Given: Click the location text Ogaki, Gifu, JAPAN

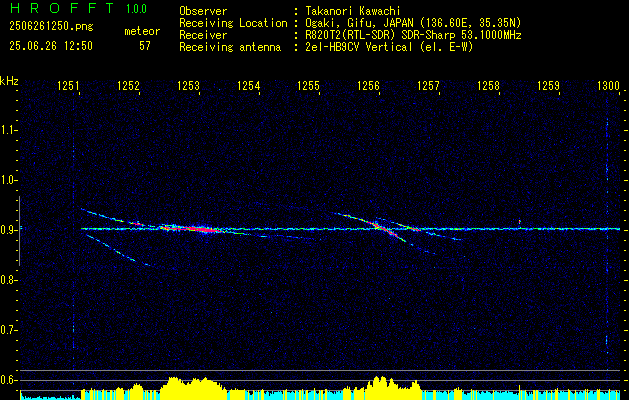Looking at the screenshot, I should (359, 23).
